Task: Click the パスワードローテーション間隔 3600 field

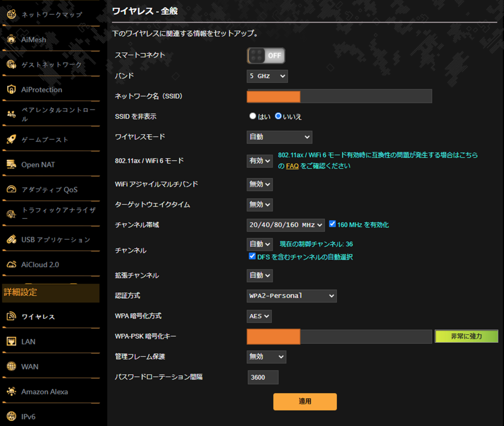Action: pyautogui.click(x=263, y=377)
